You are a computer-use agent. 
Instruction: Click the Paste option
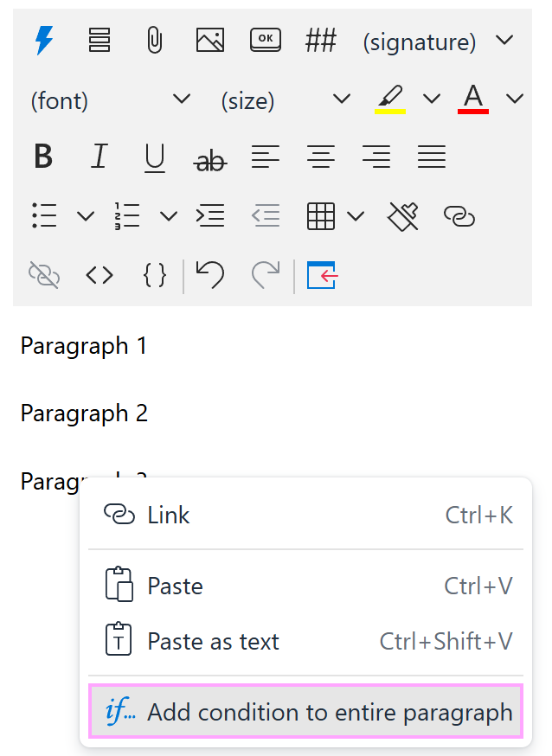[x=177, y=586]
